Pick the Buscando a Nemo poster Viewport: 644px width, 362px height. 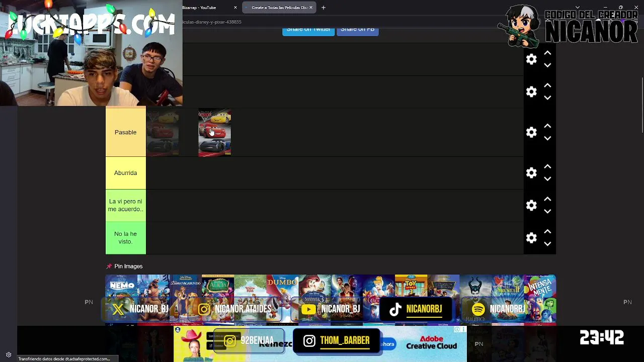[x=121, y=299]
